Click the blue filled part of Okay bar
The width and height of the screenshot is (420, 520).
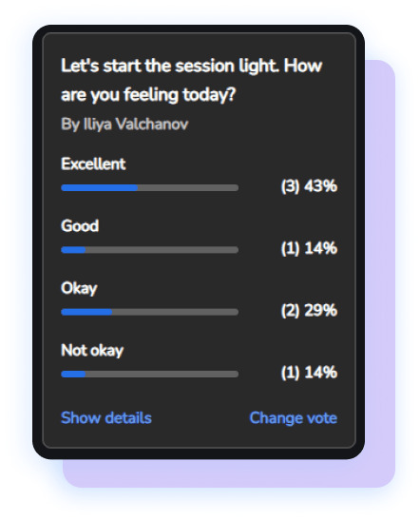[86, 312]
